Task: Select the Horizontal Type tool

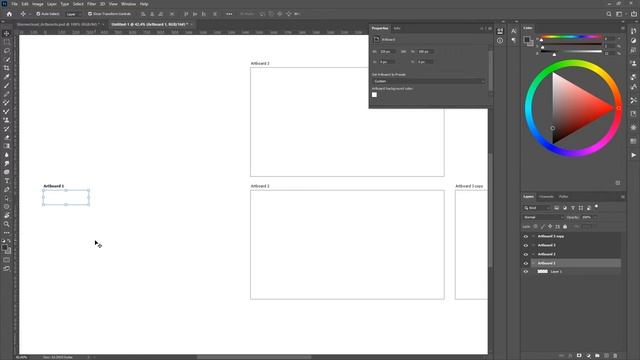Action: pyautogui.click(x=7, y=181)
